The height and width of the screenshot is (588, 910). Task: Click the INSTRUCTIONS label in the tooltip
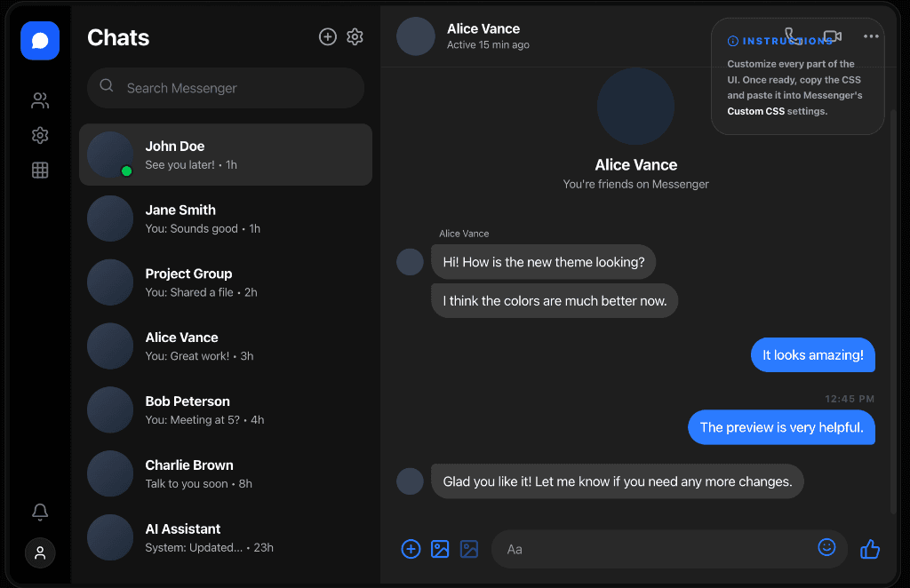tap(779, 40)
